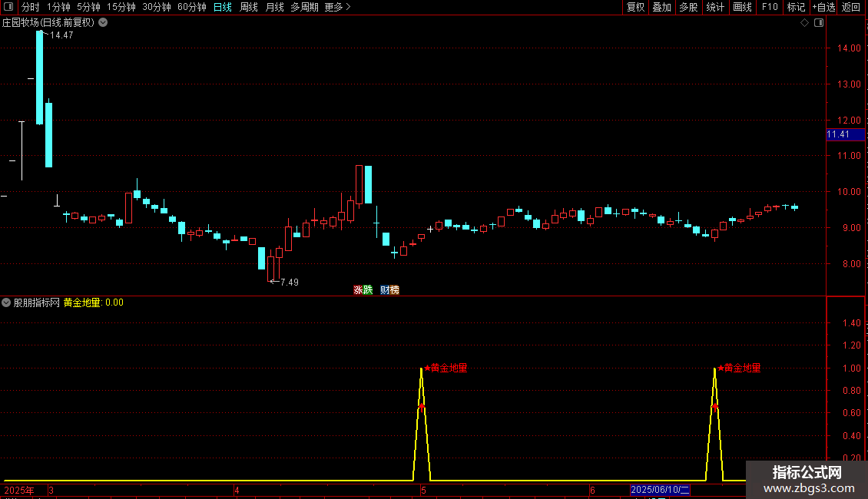
Task: Click the 叠加 overlay button
Action: coord(661,7)
